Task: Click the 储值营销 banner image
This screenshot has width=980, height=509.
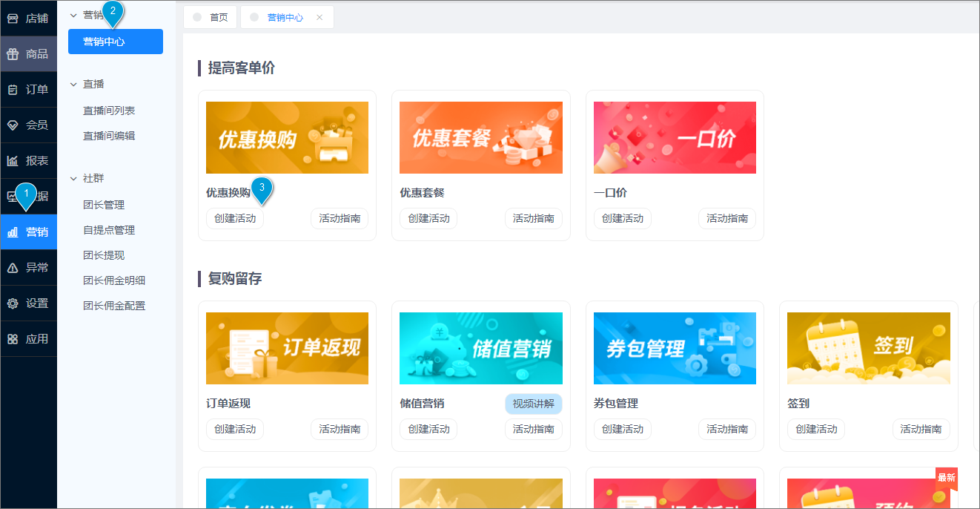Action: pos(481,349)
